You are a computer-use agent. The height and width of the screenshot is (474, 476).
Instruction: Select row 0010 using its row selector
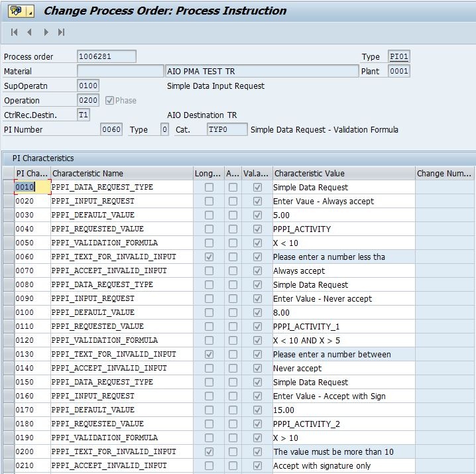click(x=9, y=188)
